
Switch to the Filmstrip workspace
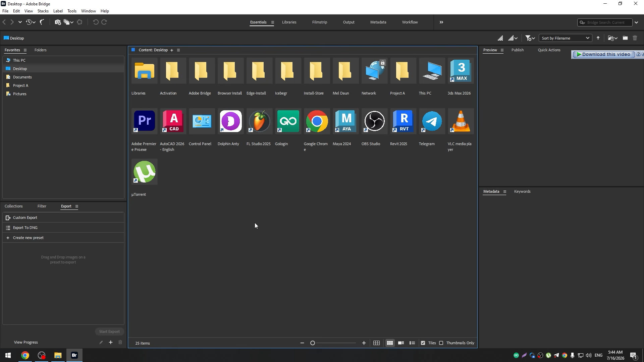pyautogui.click(x=319, y=22)
